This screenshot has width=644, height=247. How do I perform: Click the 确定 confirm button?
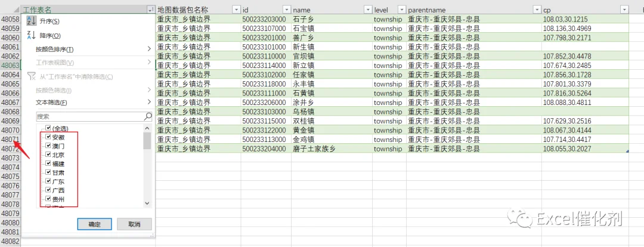[x=94, y=224]
